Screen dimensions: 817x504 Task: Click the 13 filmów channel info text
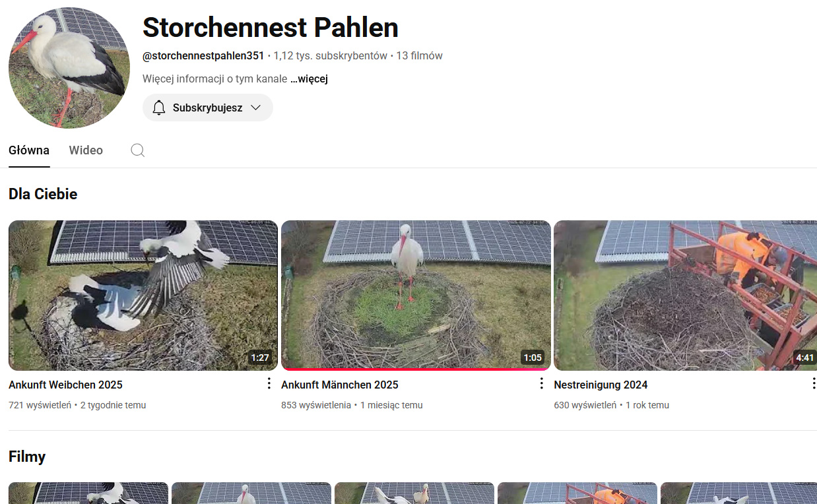419,56
